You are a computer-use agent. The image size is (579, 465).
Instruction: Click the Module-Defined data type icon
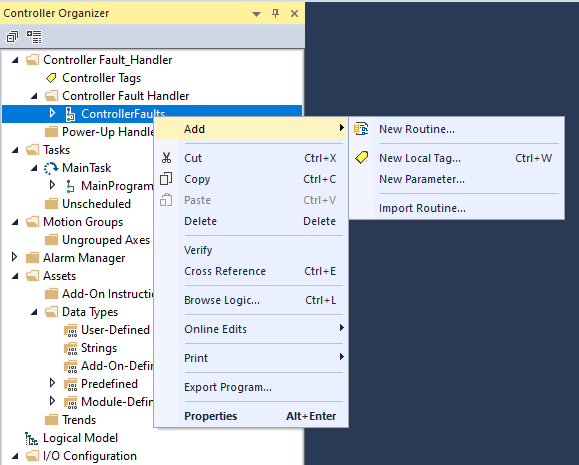click(x=70, y=402)
